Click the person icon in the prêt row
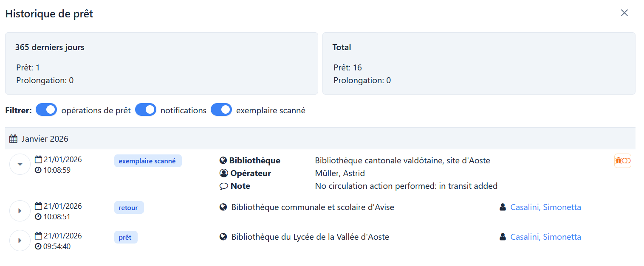The width and height of the screenshot is (644, 266). click(503, 237)
